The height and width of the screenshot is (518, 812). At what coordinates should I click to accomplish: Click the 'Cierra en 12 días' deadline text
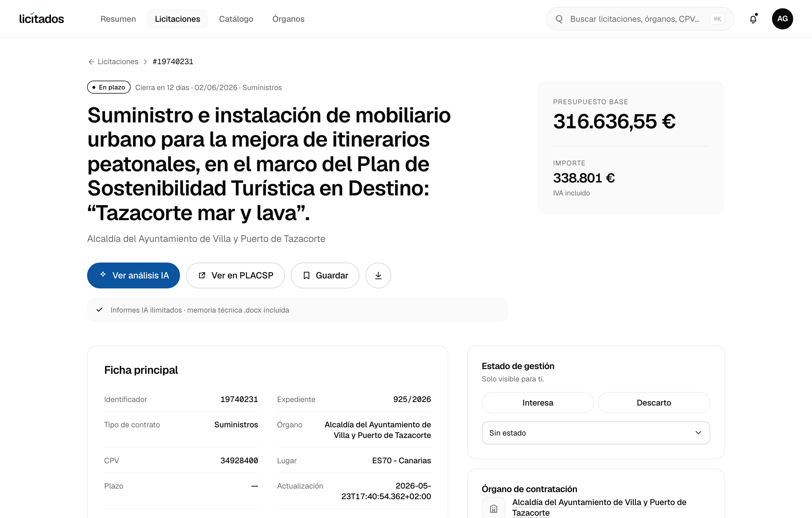(162, 88)
